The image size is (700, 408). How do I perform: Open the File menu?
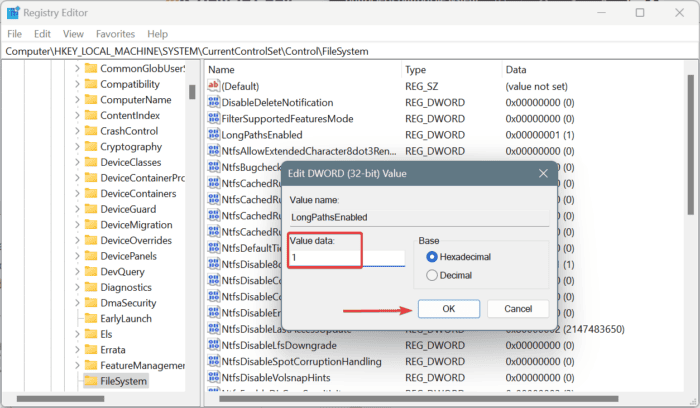tap(14, 34)
